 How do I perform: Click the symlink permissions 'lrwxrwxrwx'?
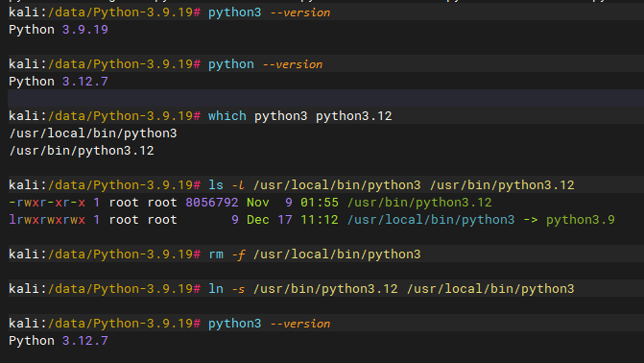47,220
